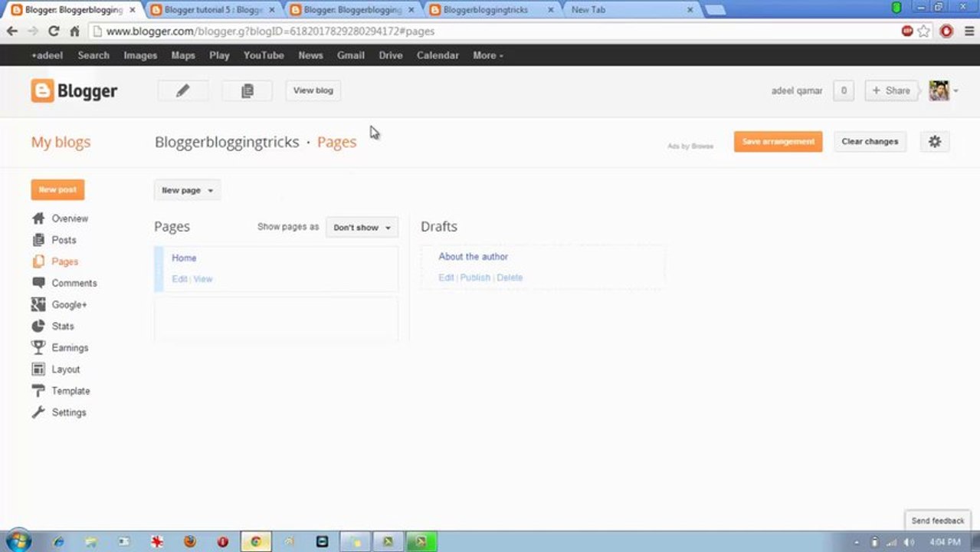
Task: Click the Save arrangement button
Action: (x=778, y=142)
